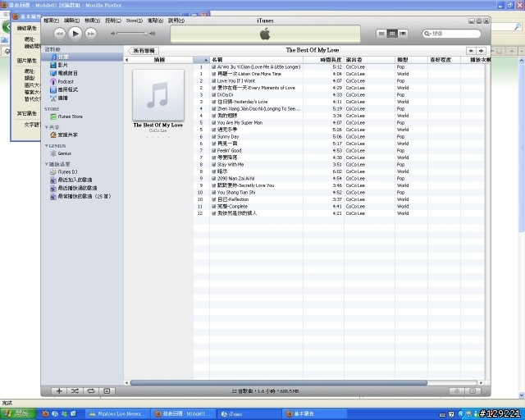Open the 說明 help menu
This screenshot has height=420, width=525.
(176, 21)
